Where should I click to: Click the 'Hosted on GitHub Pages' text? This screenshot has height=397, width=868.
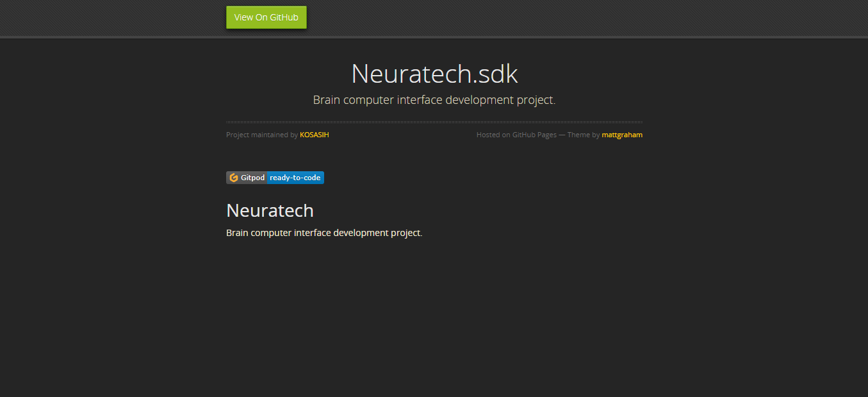pyautogui.click(x=516, y=135)
